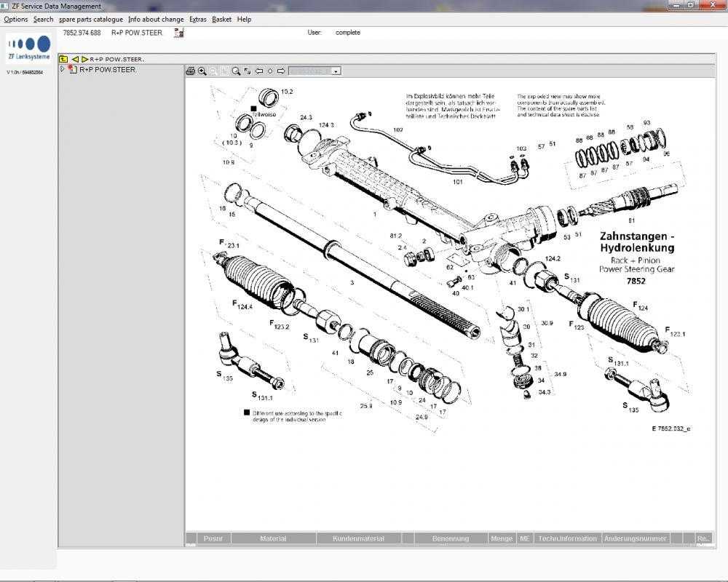Viewport: 728px width, 582px height.
Task: Select R+P POW.STEER tree entry
Action: [107, 70]
